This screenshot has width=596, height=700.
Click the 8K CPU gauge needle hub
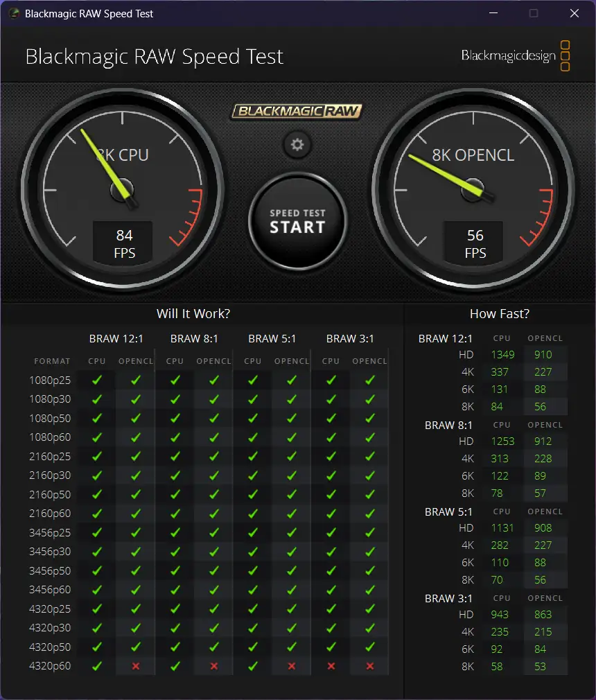pyautogui.click(x=122, y=190)
